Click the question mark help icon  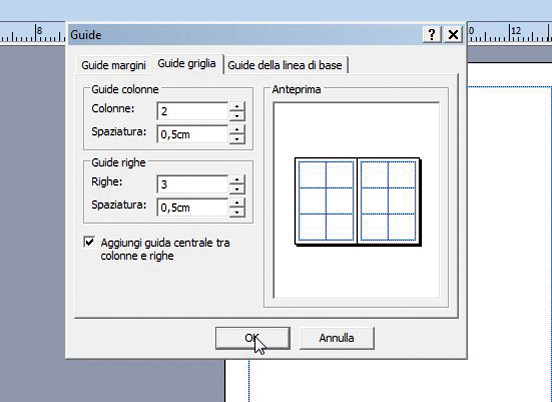(x=432, y=34)
